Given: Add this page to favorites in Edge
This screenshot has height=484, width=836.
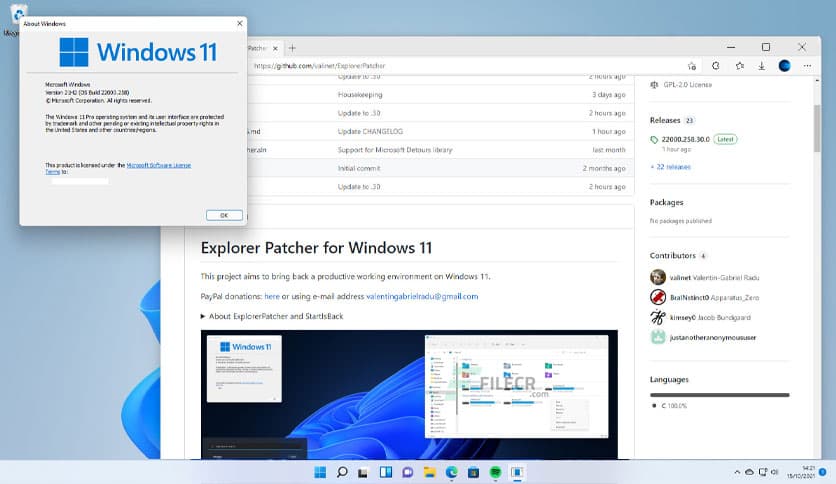Looking at the screenshot, I should click(x=692, y=66).
